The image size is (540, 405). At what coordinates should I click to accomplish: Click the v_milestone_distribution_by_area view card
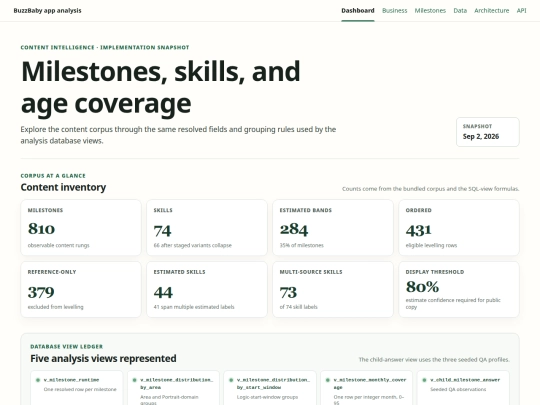[x=173, y=388]
